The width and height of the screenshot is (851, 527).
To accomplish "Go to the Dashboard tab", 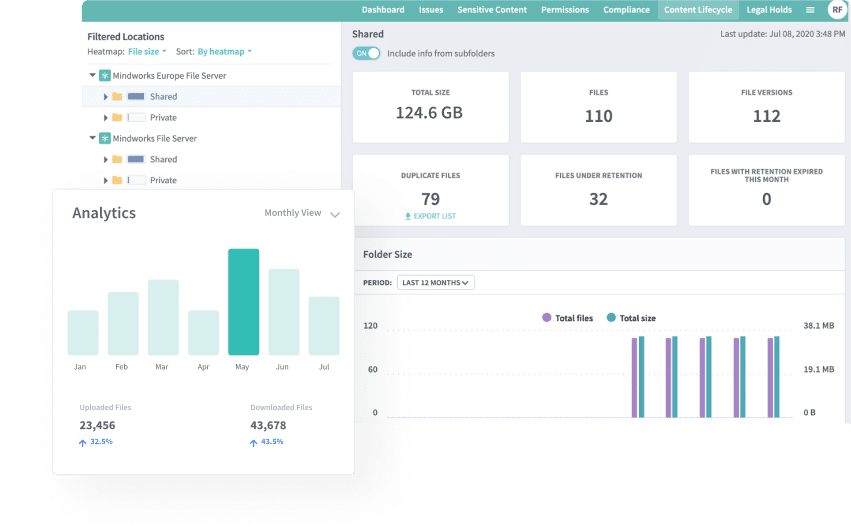I will pos(383,10).
